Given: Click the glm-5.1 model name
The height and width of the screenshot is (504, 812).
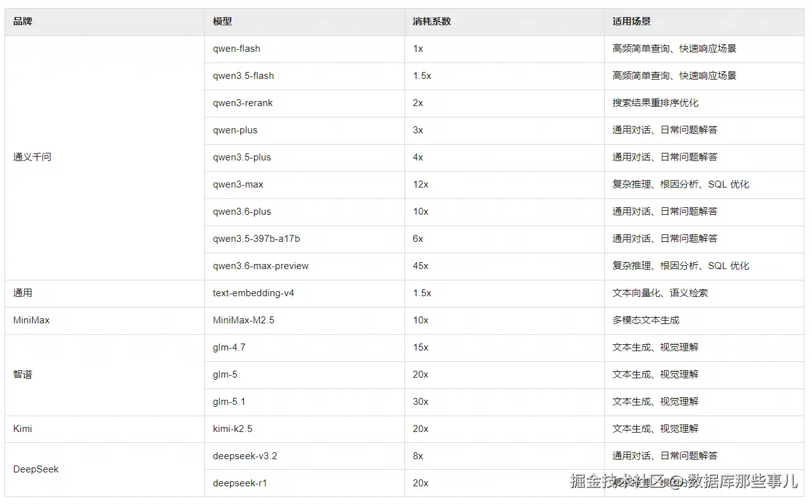Looking at the screenshot, I should tap(229, 402).
